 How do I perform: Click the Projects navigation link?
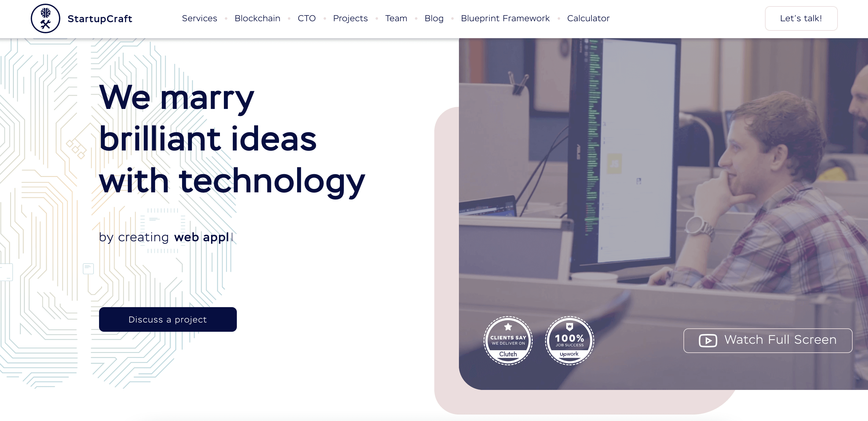pos(352,18)
